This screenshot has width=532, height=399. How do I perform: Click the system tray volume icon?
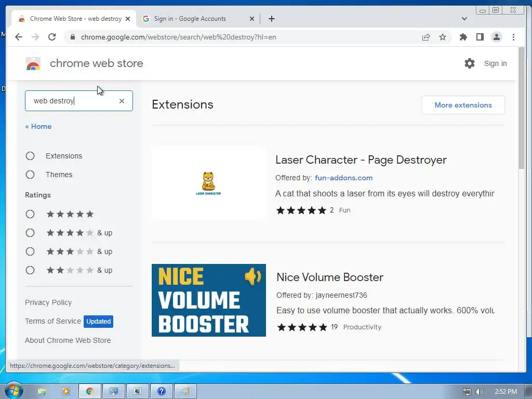[479, 392]
